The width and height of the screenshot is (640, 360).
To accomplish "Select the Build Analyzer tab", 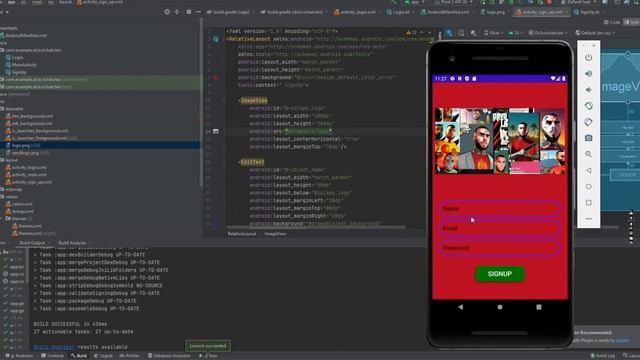I will (x=72, y=243).
